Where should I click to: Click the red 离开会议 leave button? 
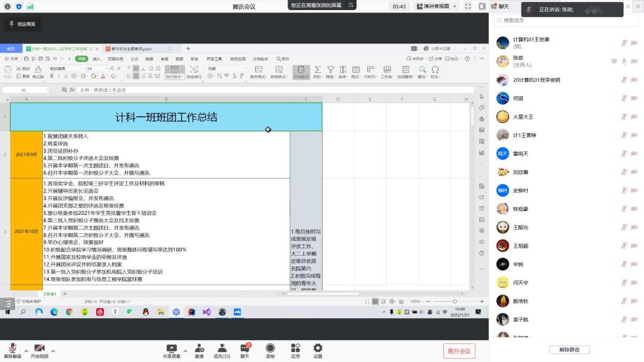click(458, 351)
